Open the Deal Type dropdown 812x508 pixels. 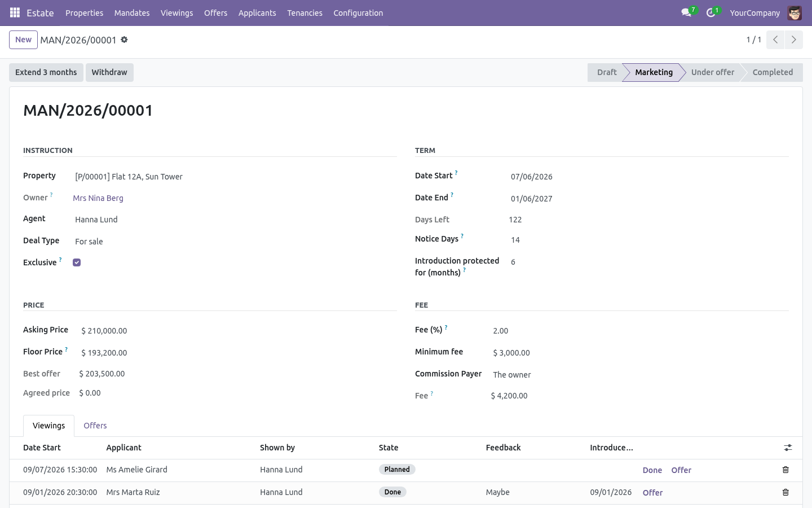pyautogui.click(x=235, y=242)
